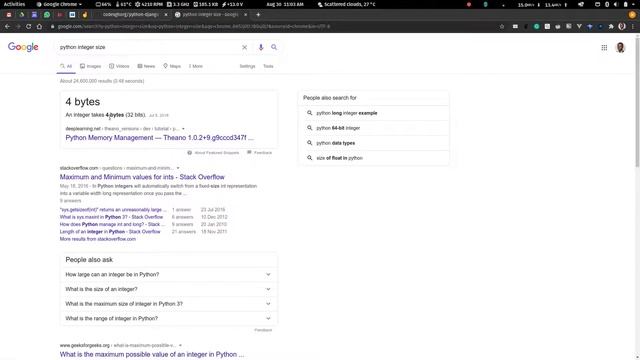Click the V-shaped extension icon
Image resolution: width=640 pixels, height=360 pixels.
pos(579,27)
